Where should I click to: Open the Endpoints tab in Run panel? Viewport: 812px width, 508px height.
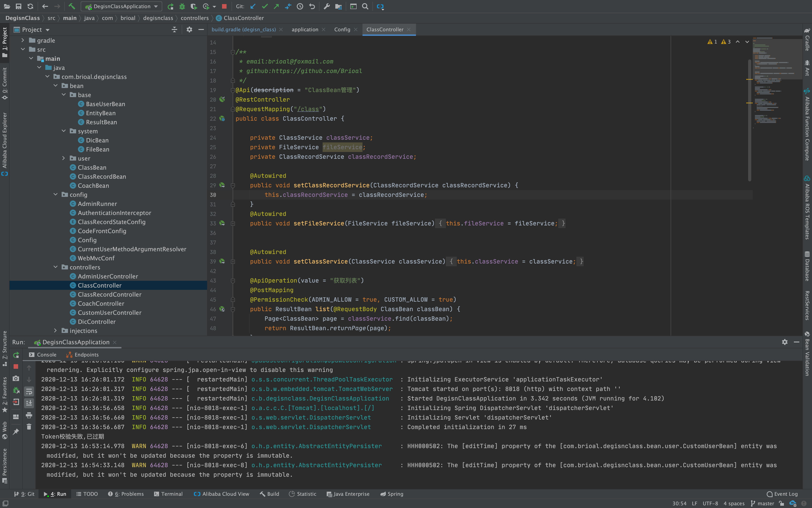82,354
